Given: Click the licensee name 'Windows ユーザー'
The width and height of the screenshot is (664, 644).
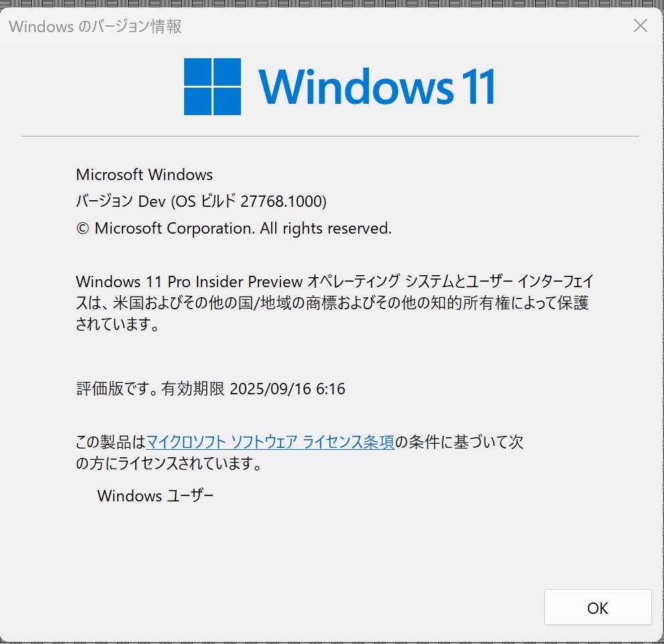Looking at the screenshot, I should pos(155,495).
